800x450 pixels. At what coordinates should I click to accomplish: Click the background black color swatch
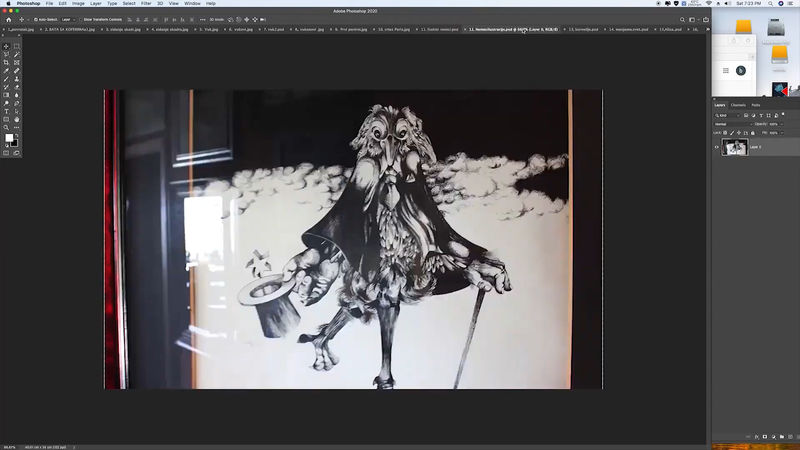click(x=15, y=144)
